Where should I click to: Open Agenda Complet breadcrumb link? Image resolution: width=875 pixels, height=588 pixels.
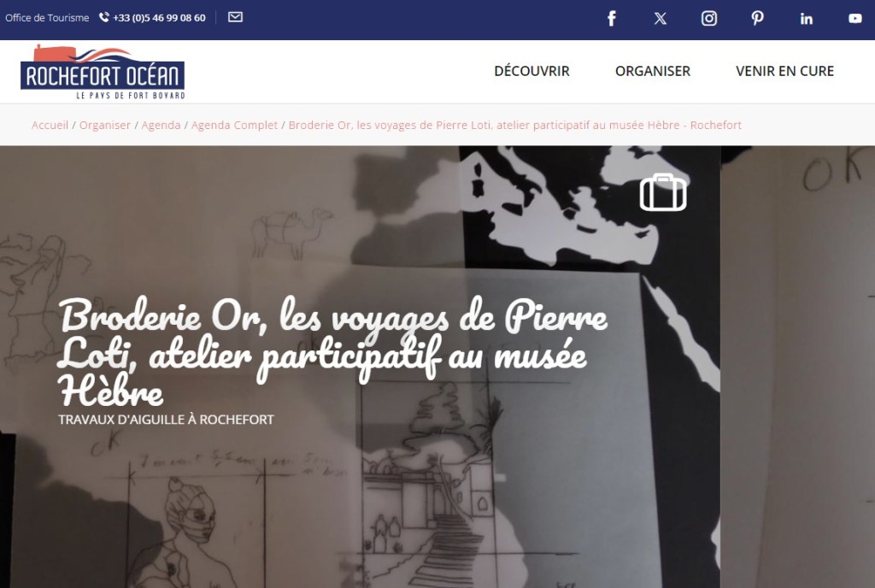pyautogui.click(x=234, y=125)
